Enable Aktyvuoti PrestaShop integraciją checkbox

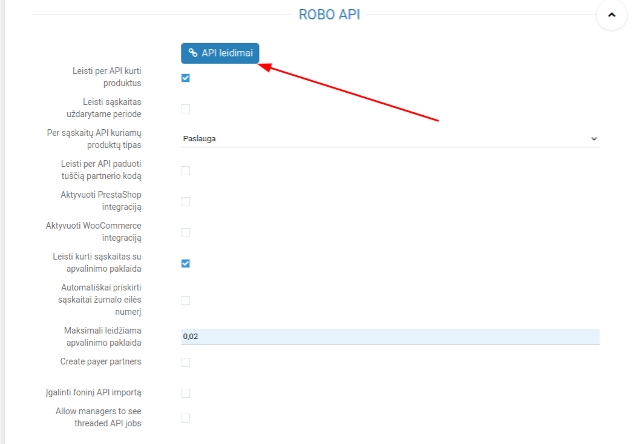186,201
